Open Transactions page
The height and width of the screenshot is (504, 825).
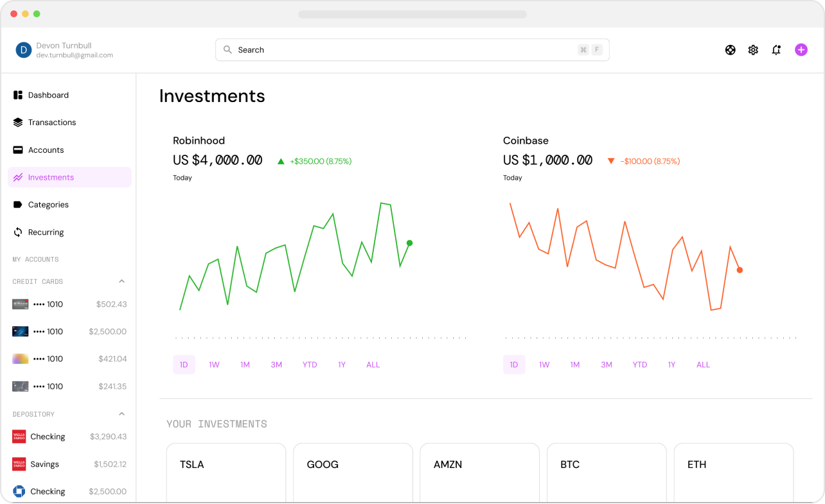coord(69,123)
